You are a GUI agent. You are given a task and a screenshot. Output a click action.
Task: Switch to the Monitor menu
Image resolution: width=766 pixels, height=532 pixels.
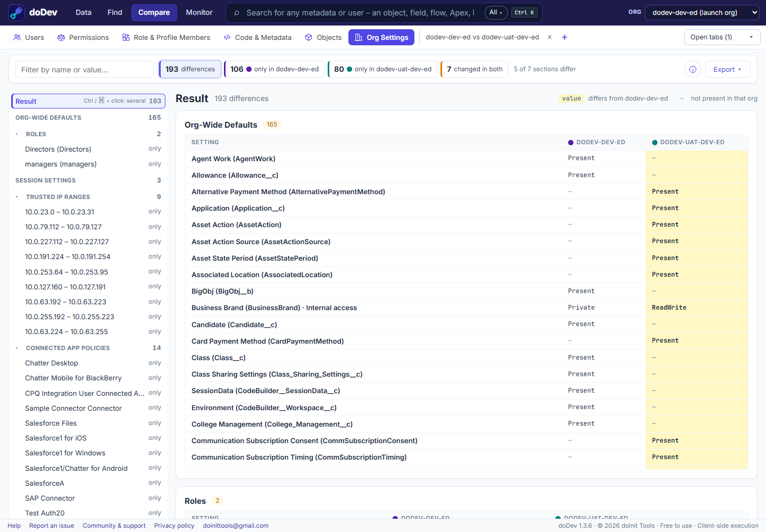click(x=199, y=13)
